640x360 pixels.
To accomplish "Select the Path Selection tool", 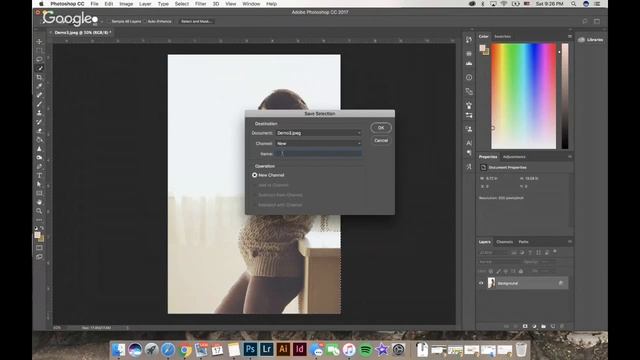I will coord(39,184).
